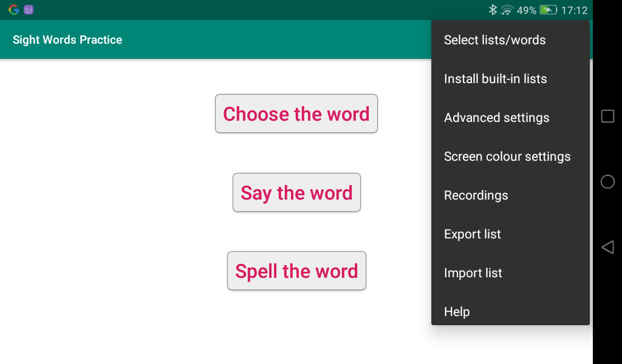This screenshot has height=364, width=622.
Task: Launch the Spell the word activity
Action: click(296, 271)
